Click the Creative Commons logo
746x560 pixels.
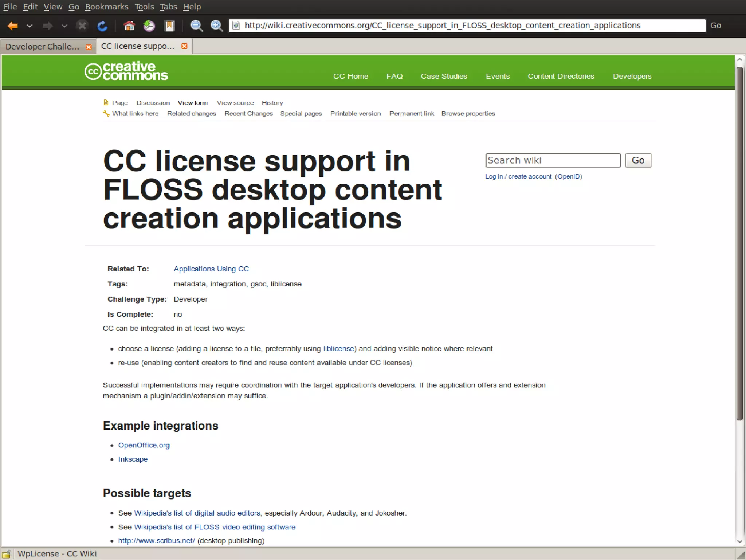pyautogui.click(x=126, y=71)
